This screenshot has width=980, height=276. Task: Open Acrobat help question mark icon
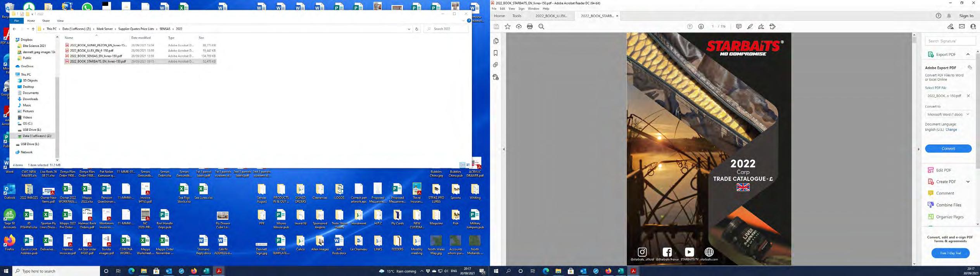click(x=938, y=16)
